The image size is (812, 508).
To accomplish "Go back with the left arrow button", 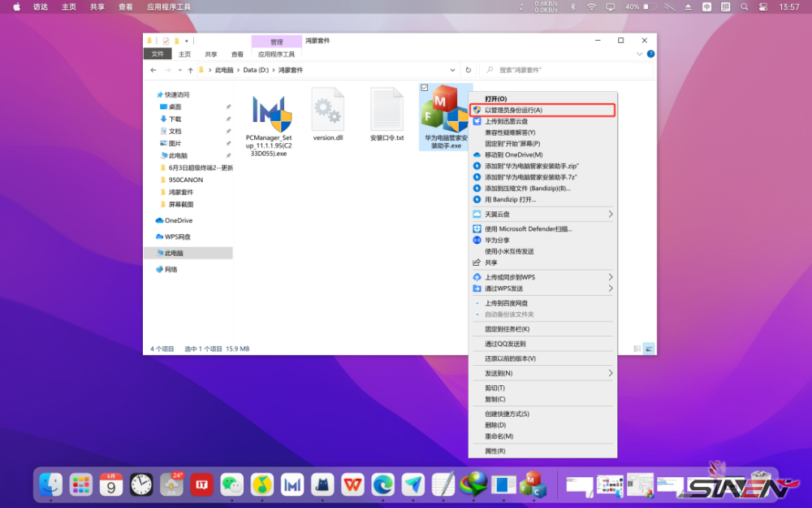I will click(x=153, y=70).
